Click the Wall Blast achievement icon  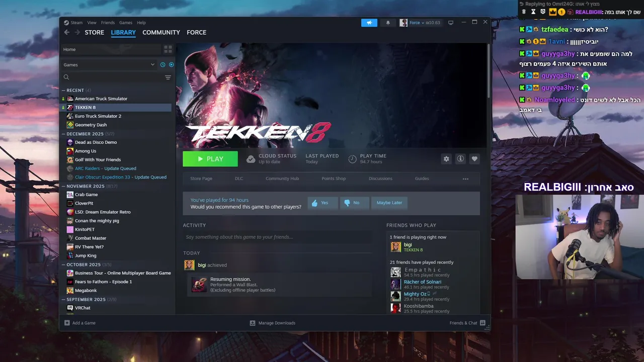tap(199, 284)
